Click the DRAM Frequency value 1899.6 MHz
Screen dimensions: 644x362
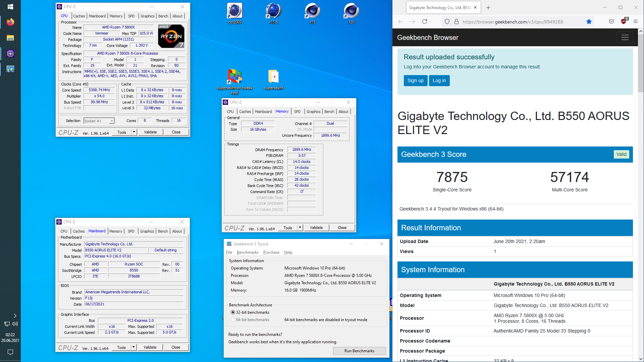click(302, 149)
